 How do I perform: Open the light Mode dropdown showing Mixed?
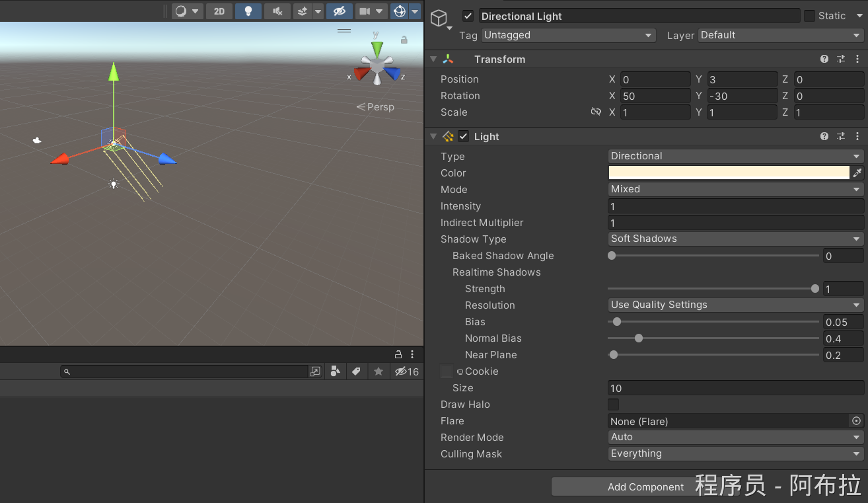735,189
